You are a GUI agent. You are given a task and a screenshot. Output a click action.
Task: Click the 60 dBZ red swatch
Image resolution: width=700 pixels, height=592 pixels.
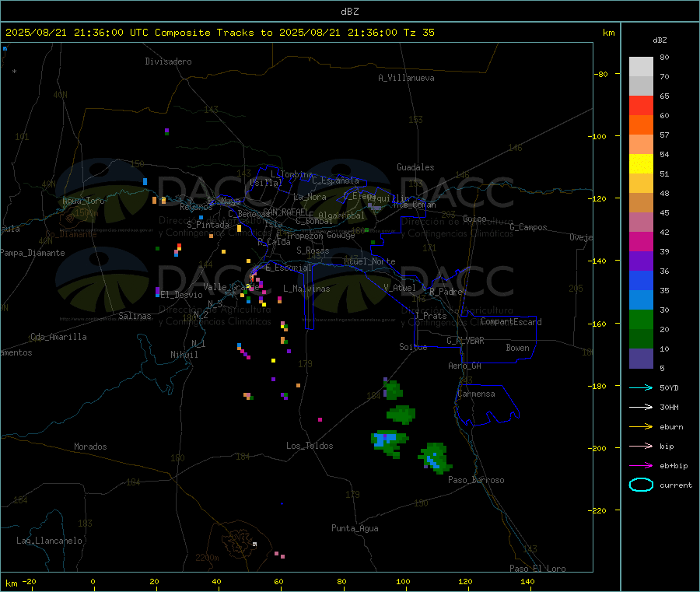[x=641, y=105]
